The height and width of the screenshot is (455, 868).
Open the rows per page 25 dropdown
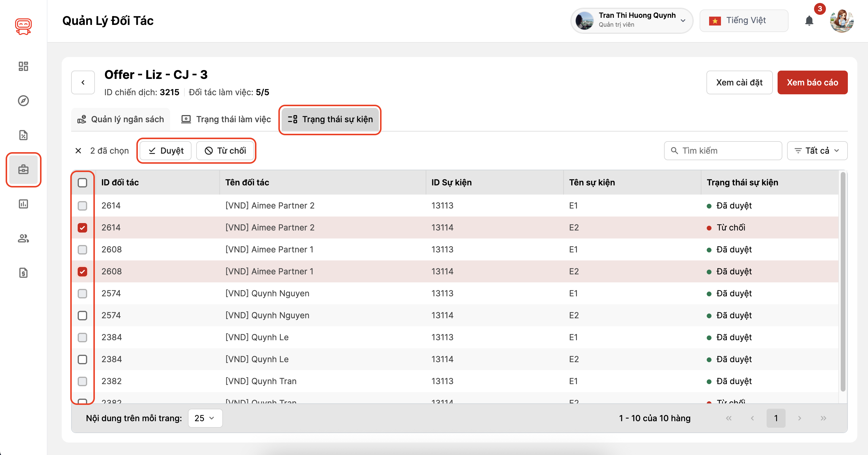pyautogui.click(x=205, y=418)
